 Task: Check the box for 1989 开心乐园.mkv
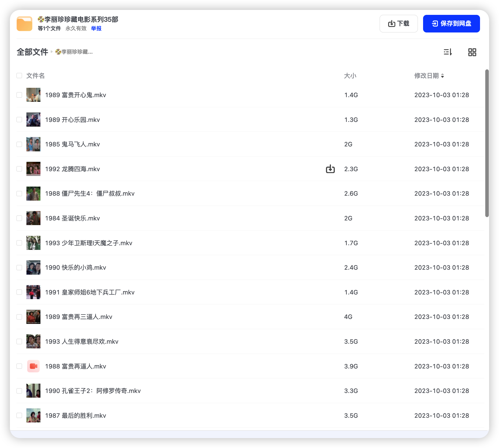tap(19, 119)
